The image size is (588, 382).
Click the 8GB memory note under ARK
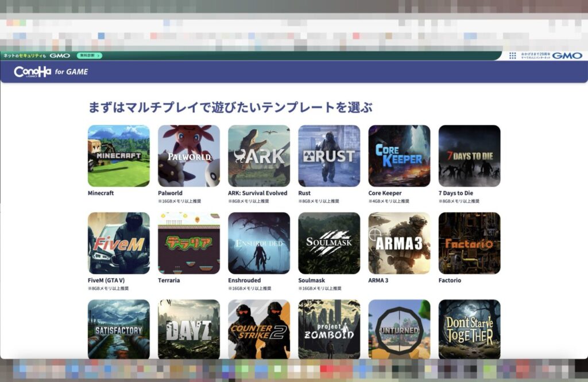click(248, 201)
